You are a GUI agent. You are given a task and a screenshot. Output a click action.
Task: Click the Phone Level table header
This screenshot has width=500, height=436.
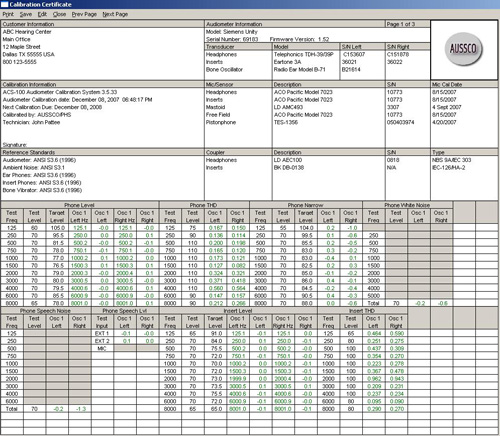79,205
